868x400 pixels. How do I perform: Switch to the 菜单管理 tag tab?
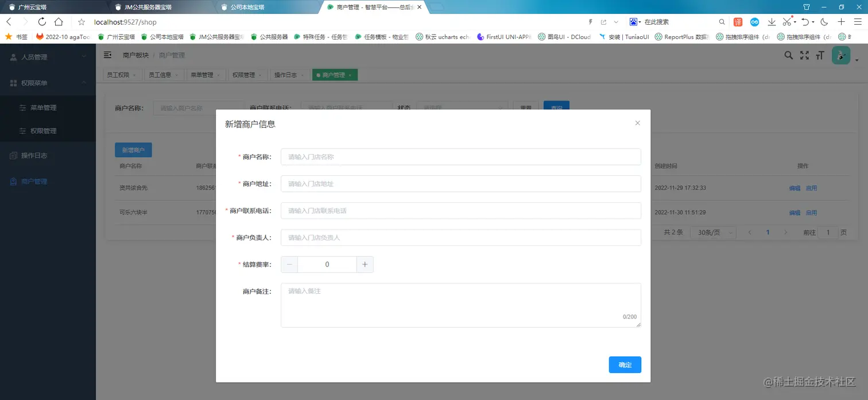pyautogui.click(x=202, y=75)
